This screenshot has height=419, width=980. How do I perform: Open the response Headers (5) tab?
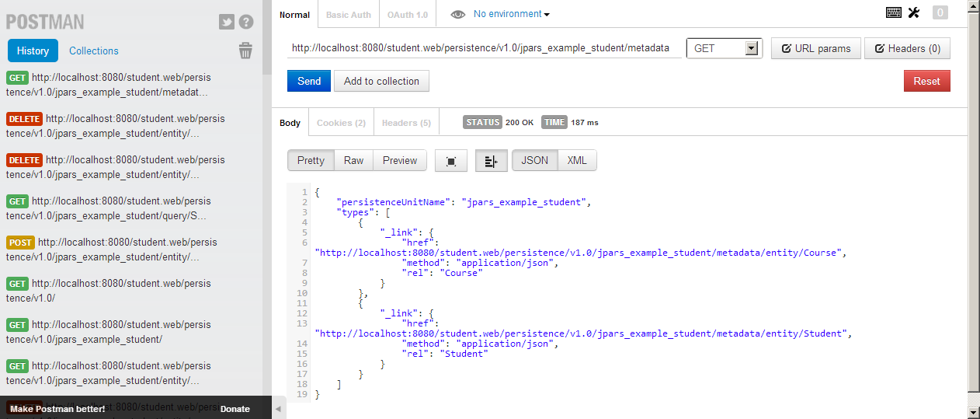click(406, 123)
